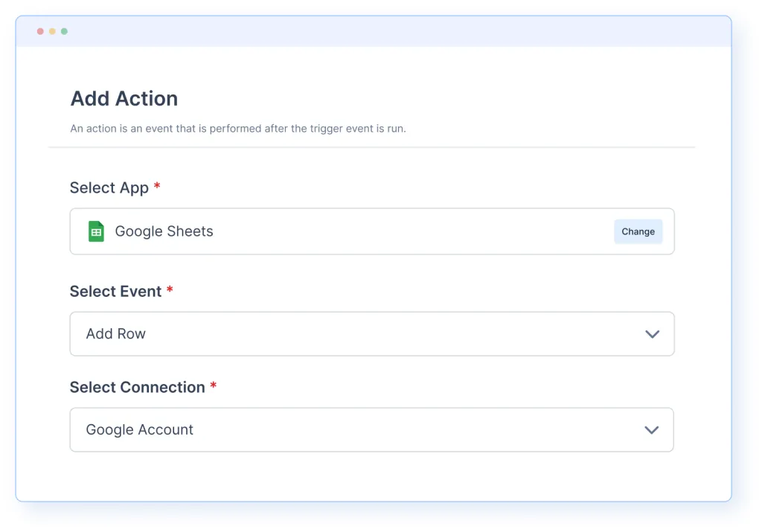The height and width of the screenshot is (532, 762).
Task: Click the Select App field label
Action: 108,188
